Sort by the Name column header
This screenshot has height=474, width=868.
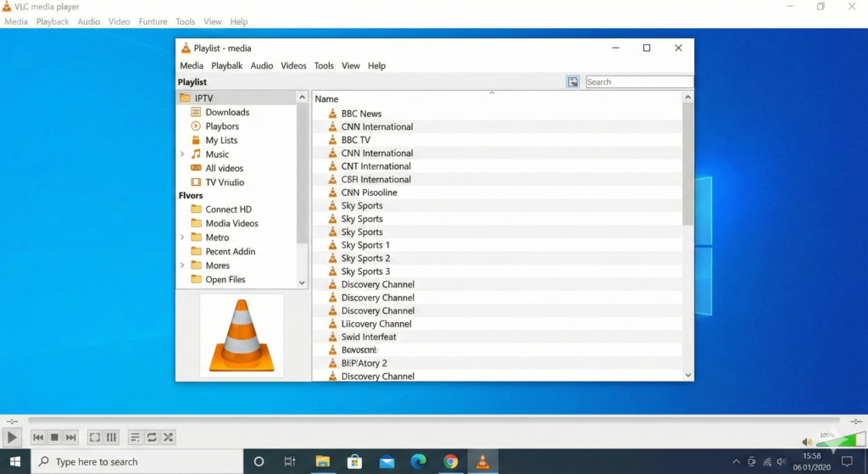(x=326, y=98)
